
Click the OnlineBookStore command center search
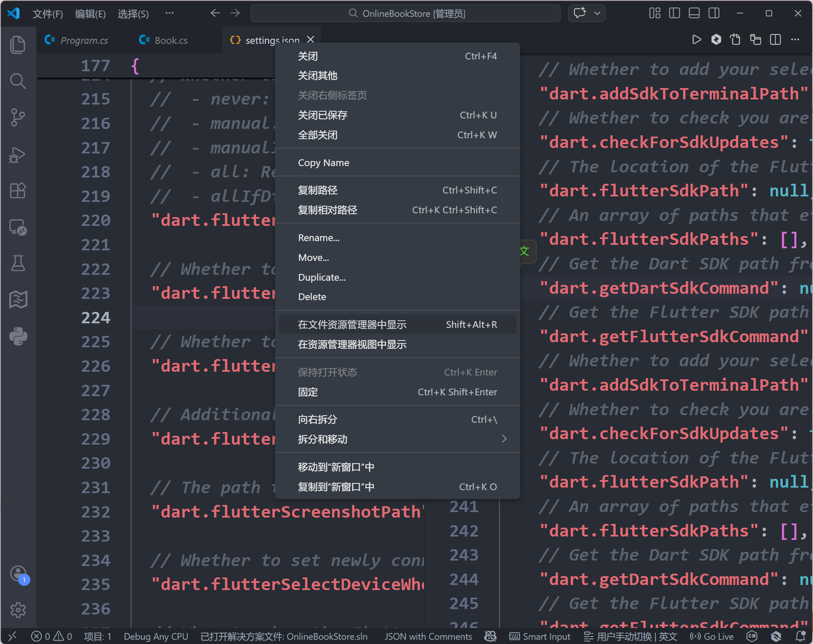pos(405,13)
